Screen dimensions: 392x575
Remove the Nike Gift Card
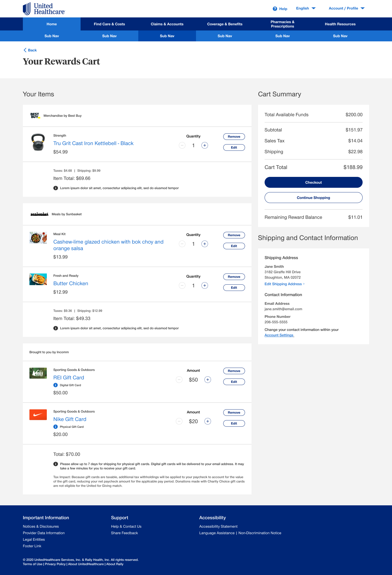point(234,413)
